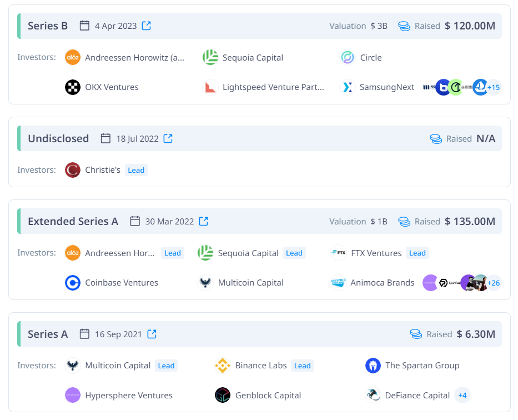Image resolution: width=518 pixels, height=420 pixels.
Task: Open FTX Ventures investor page
Action: [376, 253]
